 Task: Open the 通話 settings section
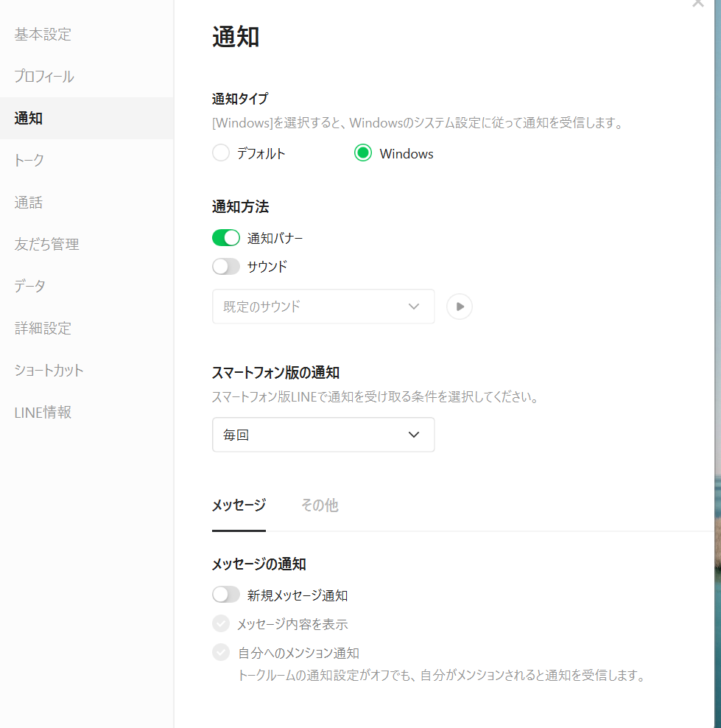(x=29, y=202)
